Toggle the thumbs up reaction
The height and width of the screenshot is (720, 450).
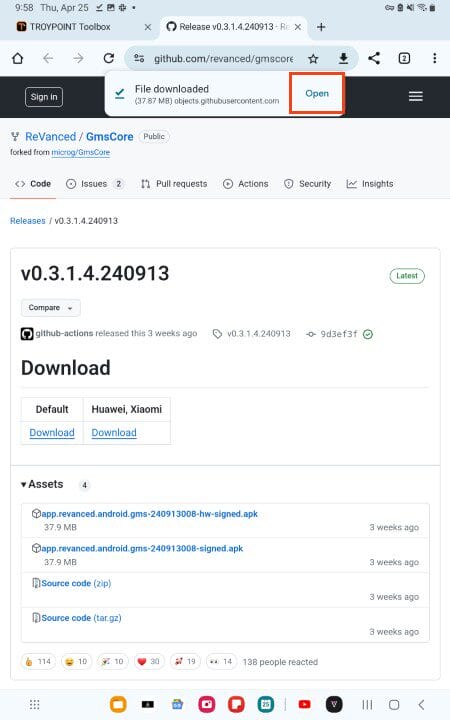coord(38,662)
